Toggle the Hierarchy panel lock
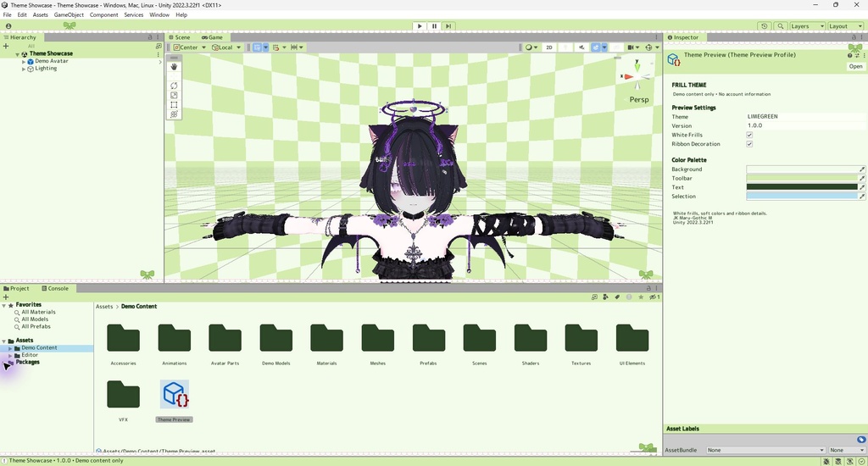 point(150,37)
